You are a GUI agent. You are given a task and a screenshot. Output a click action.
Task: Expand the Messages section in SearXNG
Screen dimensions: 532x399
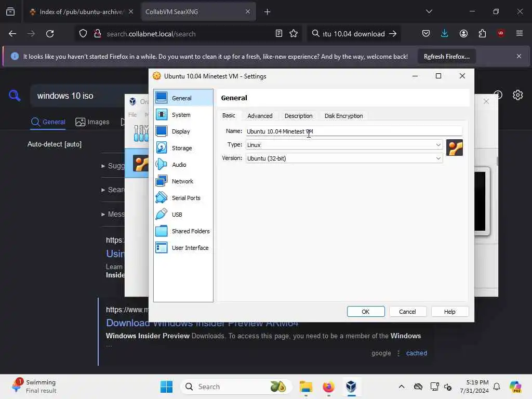(113, 214)
